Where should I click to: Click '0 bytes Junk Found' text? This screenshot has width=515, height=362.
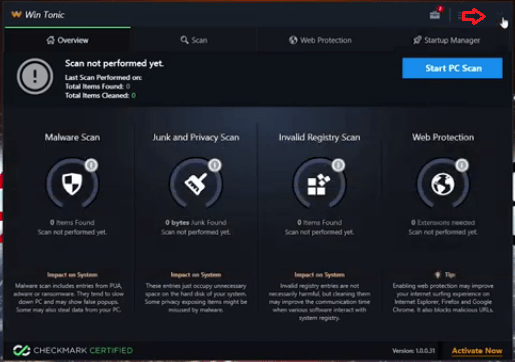[196, 222]
